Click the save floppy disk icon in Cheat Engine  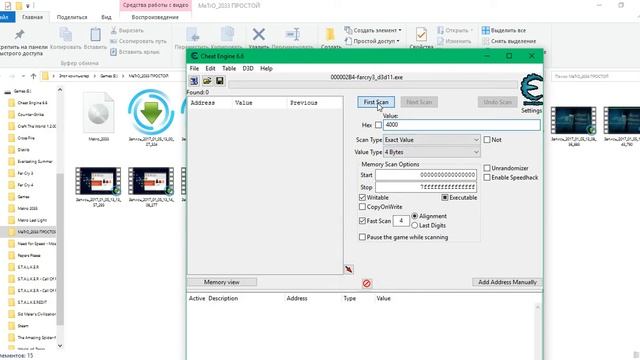220,81
